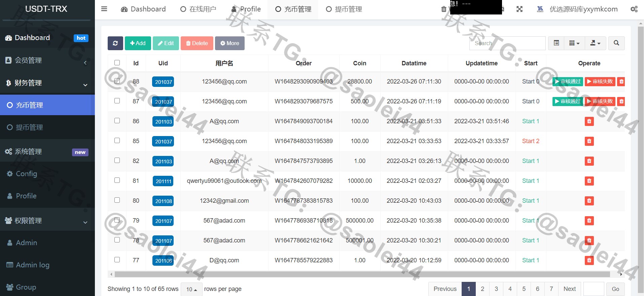Expand the 权限管理 sidebar section

tap(47, 221)
